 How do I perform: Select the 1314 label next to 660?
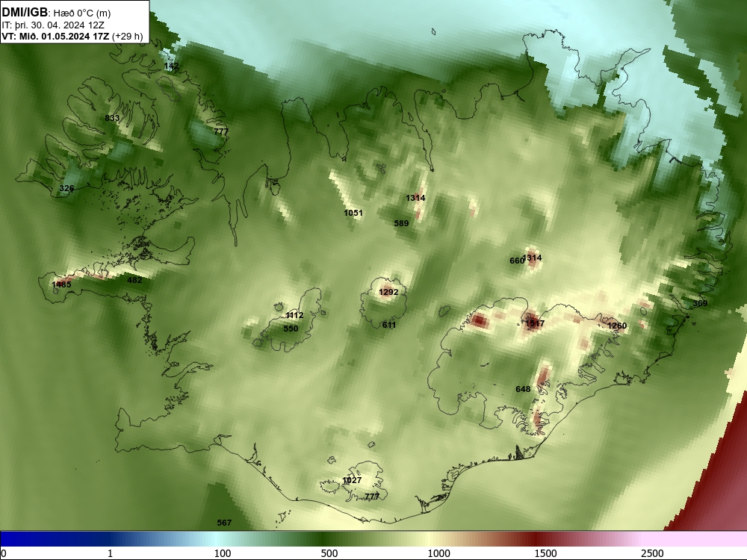click(x=533, y=258)
